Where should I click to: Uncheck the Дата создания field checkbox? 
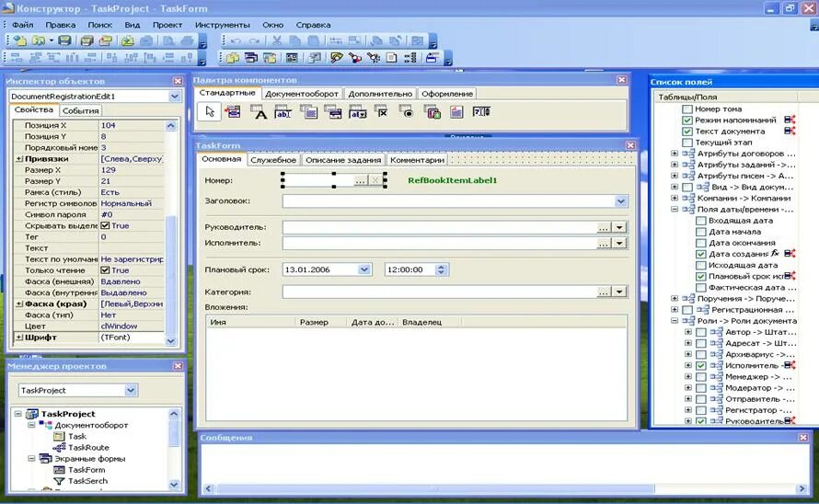[701, 255]
